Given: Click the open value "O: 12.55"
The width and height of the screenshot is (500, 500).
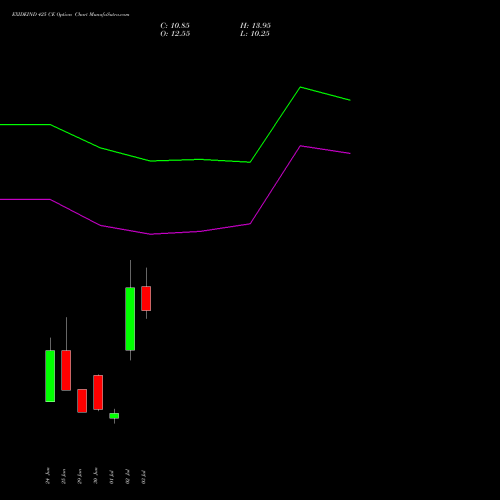Looking at the screenshot, I should [x=175, y=34].
